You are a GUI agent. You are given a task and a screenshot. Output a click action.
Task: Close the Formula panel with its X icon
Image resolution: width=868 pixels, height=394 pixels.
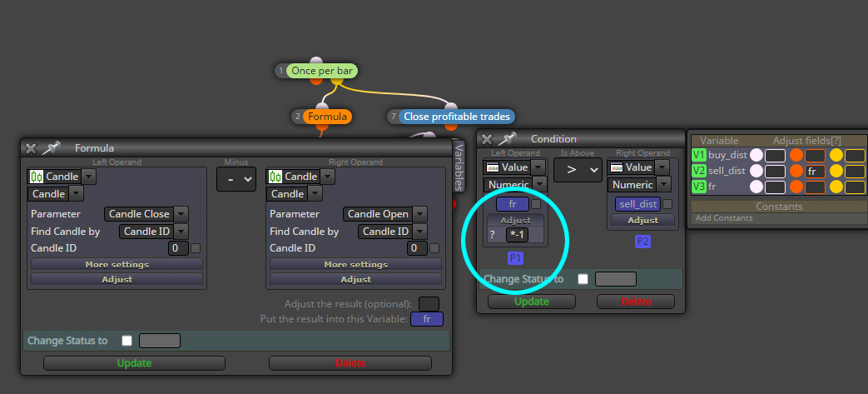[31, 148]
